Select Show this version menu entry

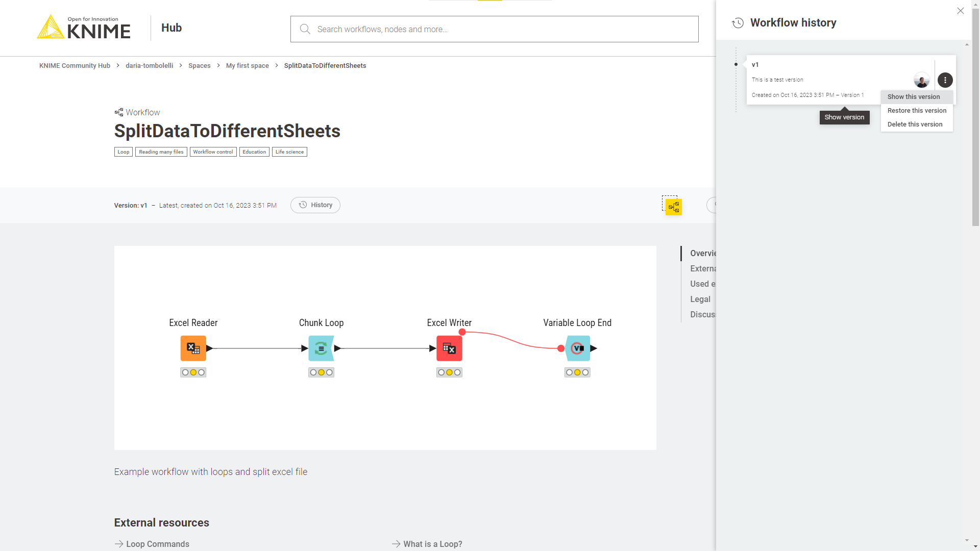(x=917, y=97)
